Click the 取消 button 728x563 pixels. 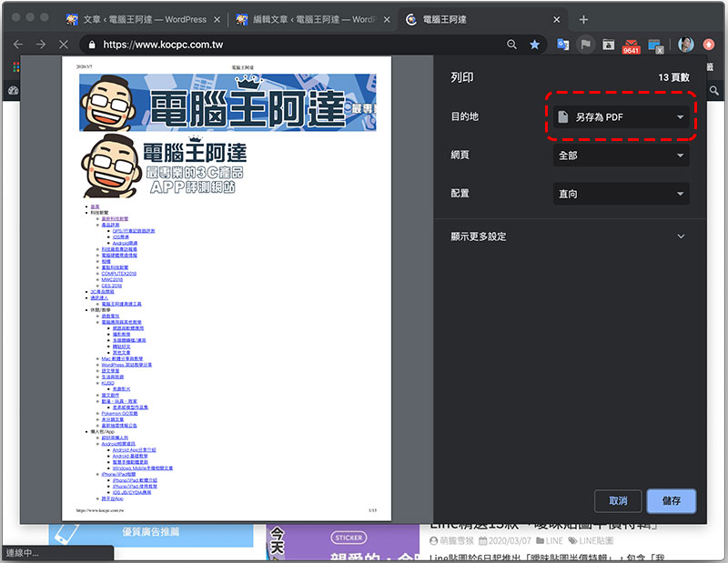tap(618, 501)
